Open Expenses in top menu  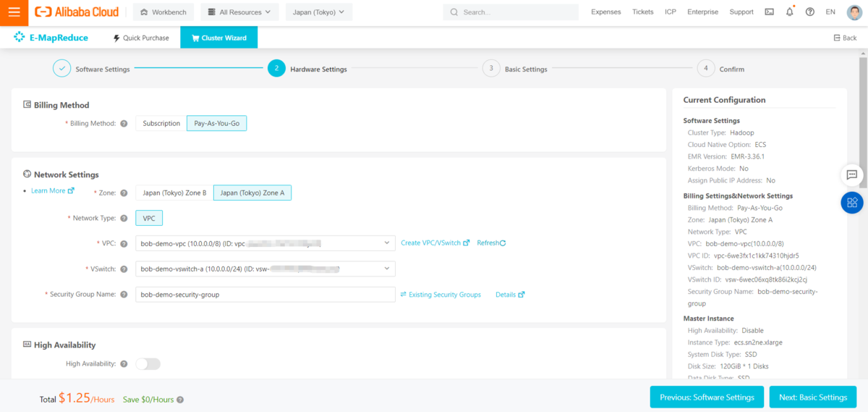click(606, 12)
